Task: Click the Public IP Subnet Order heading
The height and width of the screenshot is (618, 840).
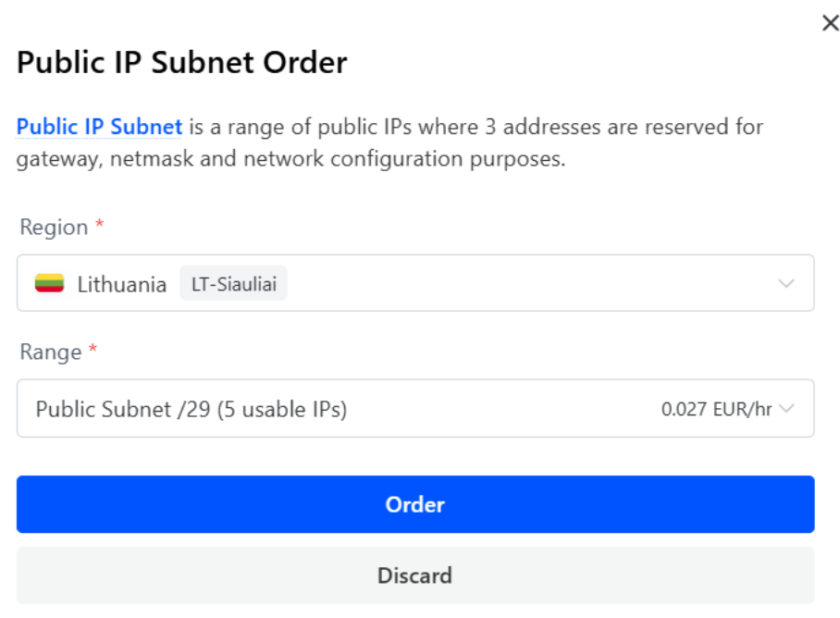Action: [x=182, y=63]
